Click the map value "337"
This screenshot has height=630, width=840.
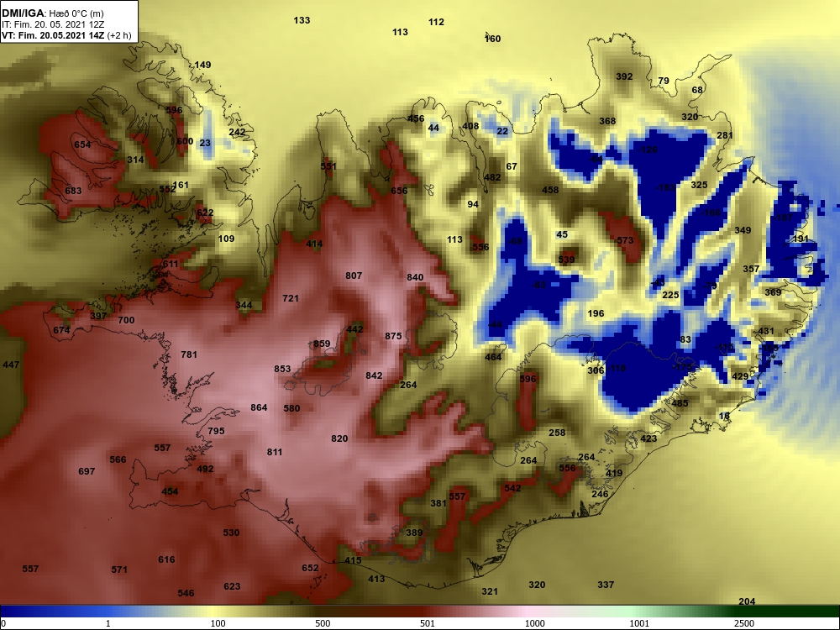pos(606,585)
